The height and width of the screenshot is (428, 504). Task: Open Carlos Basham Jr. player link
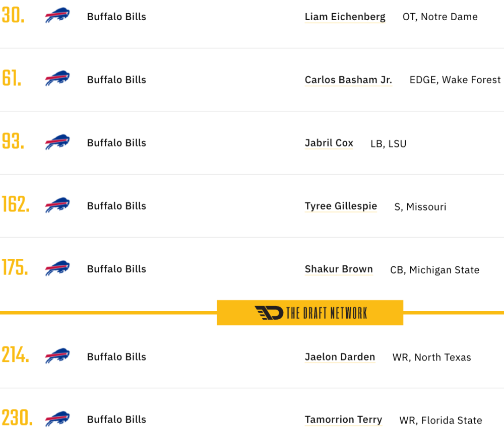click(x=348, y=80)
